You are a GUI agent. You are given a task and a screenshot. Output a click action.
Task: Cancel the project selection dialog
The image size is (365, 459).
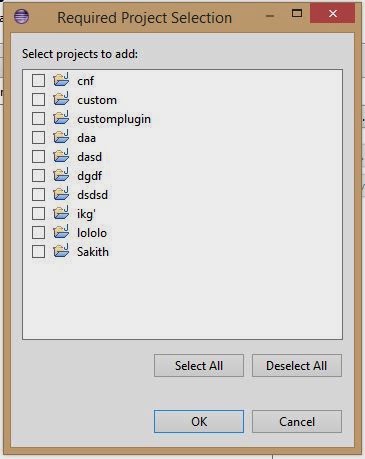(297, 422)
